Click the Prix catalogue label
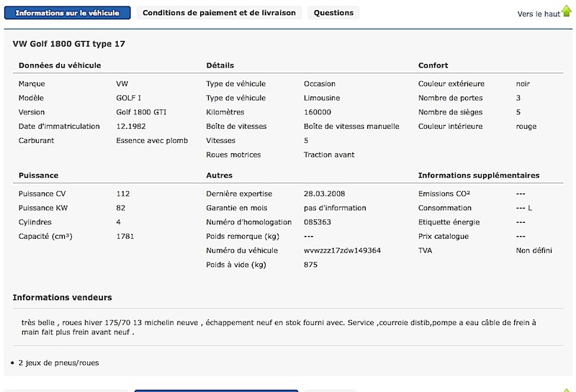The height and width of the screenshot is (392, 576). [x=443, y=237]
